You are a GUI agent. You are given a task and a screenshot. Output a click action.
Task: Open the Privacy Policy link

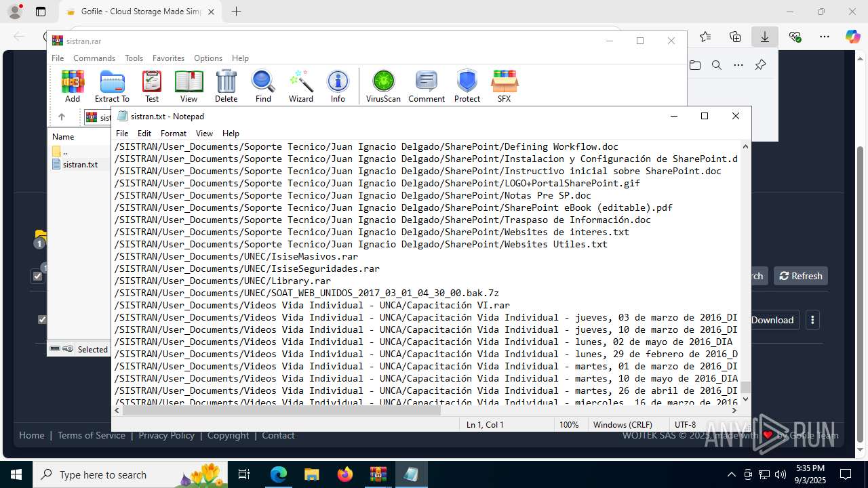coord(166,435)
